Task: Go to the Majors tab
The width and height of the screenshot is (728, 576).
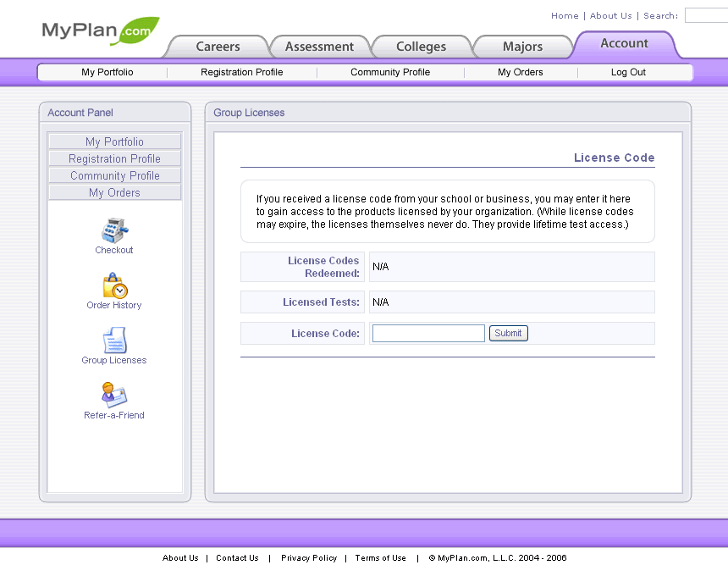Action: pyautogui.click(x=523, y=47)
